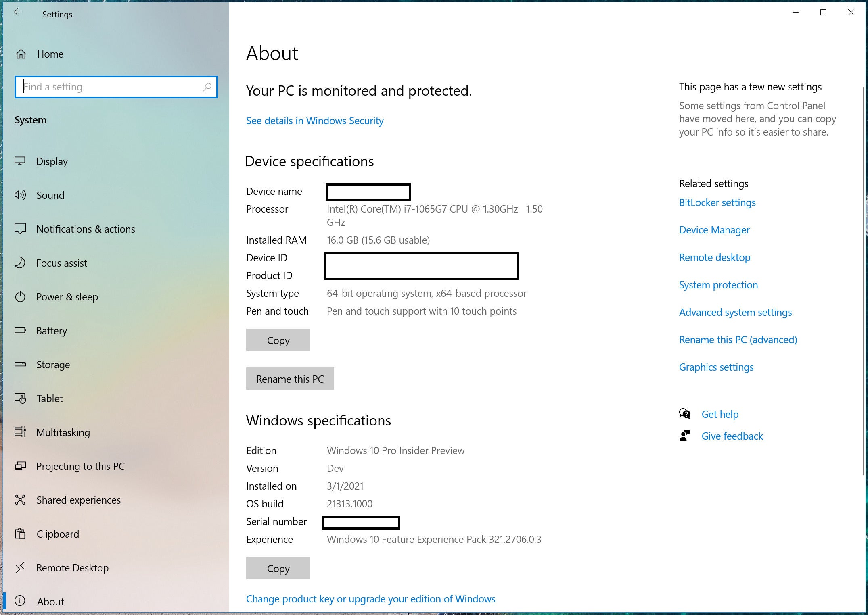This screenshot has height=615, width=868.
Task: Click Copy button for device specs
Action: click(278, 340)
